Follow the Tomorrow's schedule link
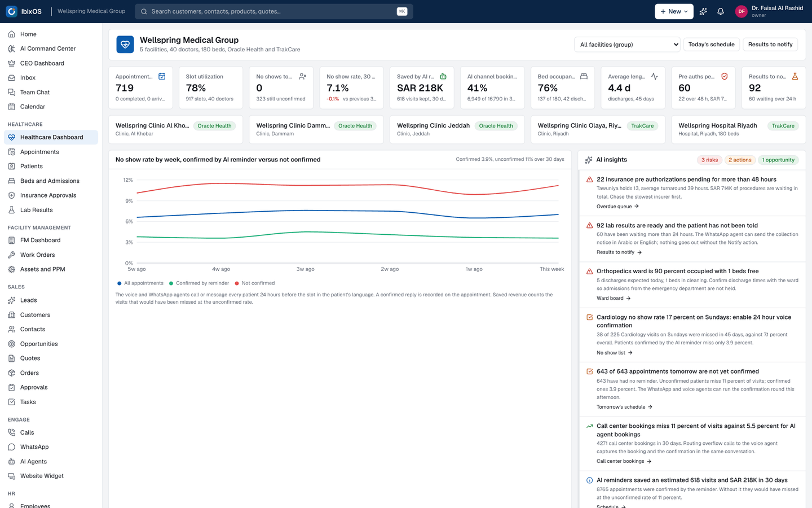812x508 pixels. [624, 407]
